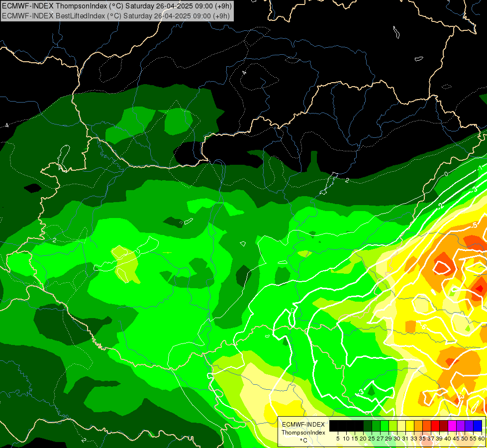Click the '-6' contour label on map
Image resolution: width=487 pixels, height=448 pixels.
pyautogui.click(x=424, y=326)
